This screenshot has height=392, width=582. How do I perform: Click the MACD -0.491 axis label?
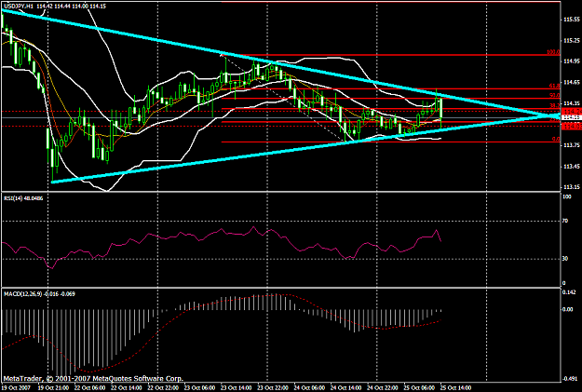tap(570, 379)
